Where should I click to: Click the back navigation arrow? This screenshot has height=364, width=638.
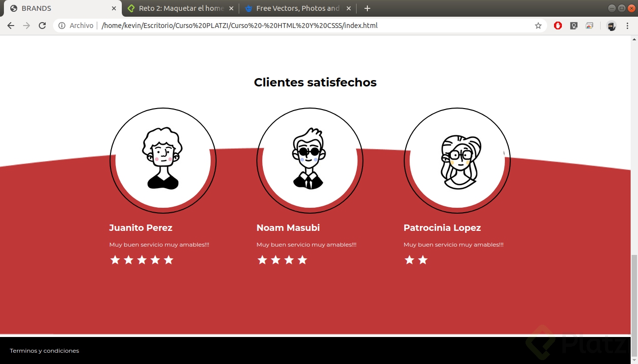point(11,25)
